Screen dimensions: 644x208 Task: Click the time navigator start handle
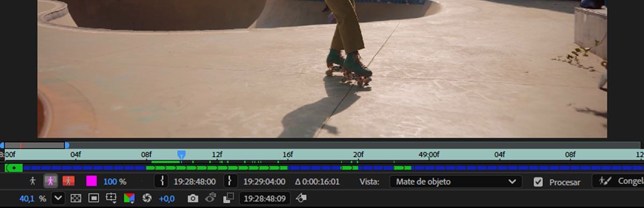tap(2, 145)
